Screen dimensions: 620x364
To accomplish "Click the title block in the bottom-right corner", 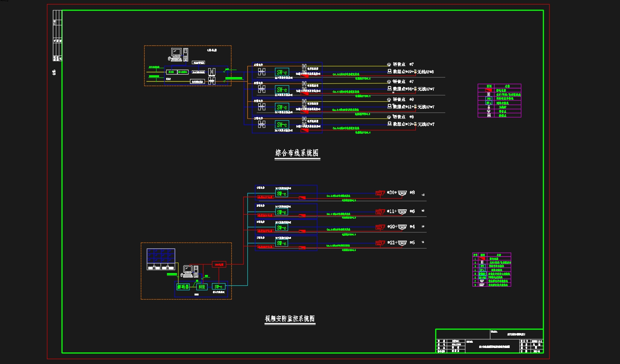I will [x=489, y=341].
